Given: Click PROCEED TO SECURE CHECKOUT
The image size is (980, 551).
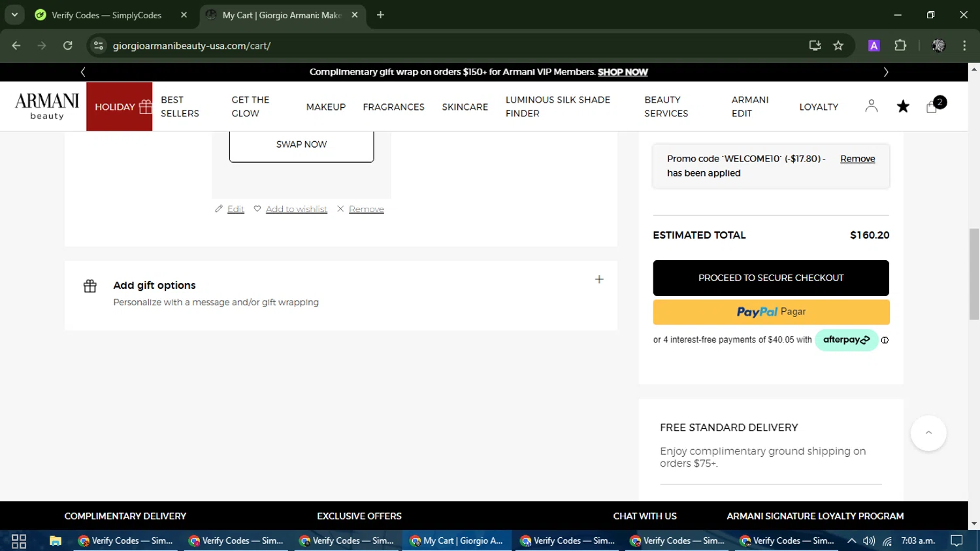Looking at the screenshot, I should point(771,278).
